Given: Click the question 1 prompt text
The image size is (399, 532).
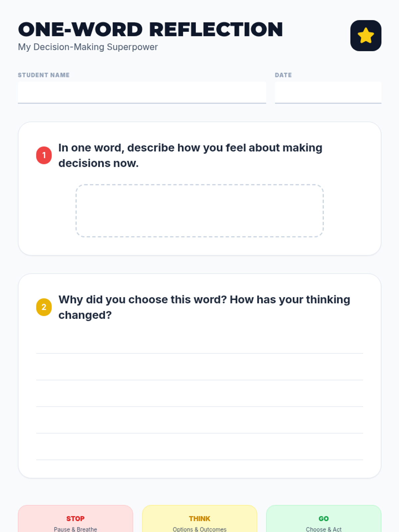Looking at the screenshot, I should point(190,155).
